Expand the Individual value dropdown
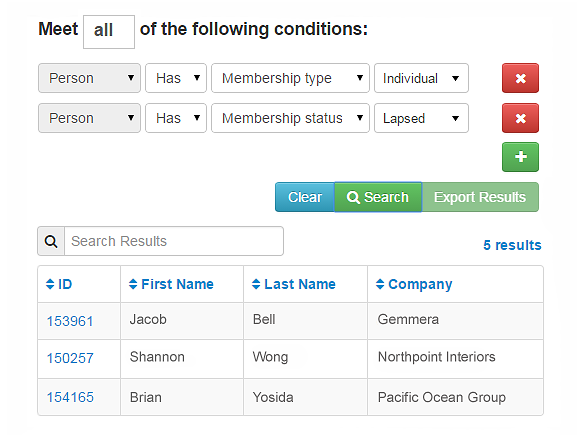Viewport: 580px width, 435px height. (x=421, y=78)
